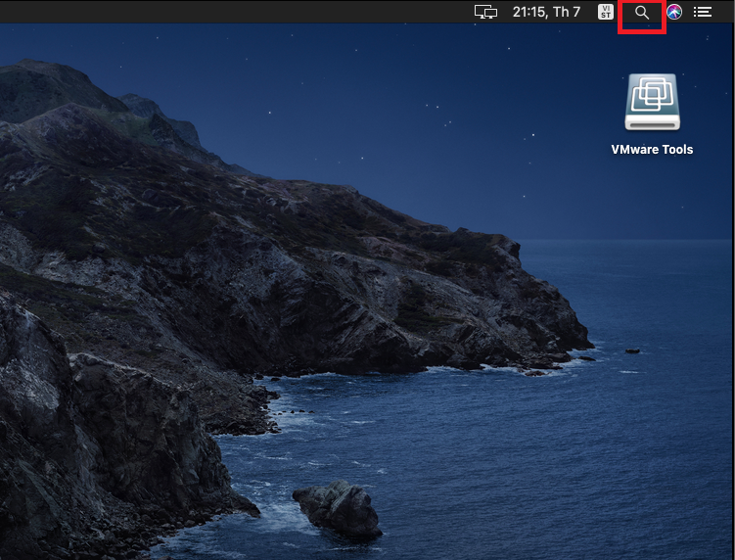Open Spotlight search magnifier in menu bar
The width and height of the screenshot is (735, 560).
pyautogui.click(x=642, y=12)
